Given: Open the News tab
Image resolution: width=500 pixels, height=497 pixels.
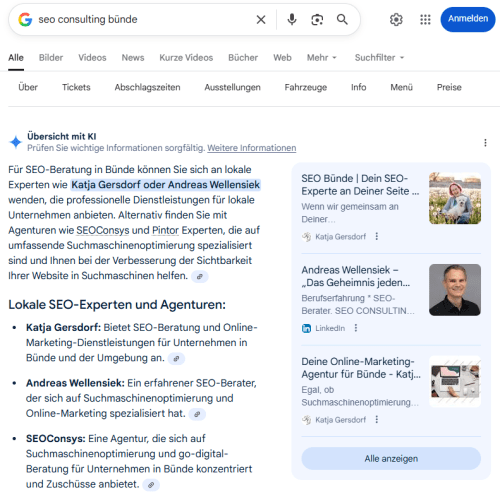Looking at the screenshot, I should click(133, 58).
